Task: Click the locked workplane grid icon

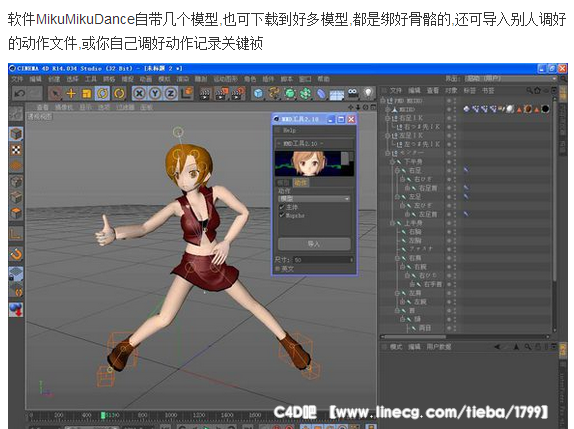Action: click(16, 274)
